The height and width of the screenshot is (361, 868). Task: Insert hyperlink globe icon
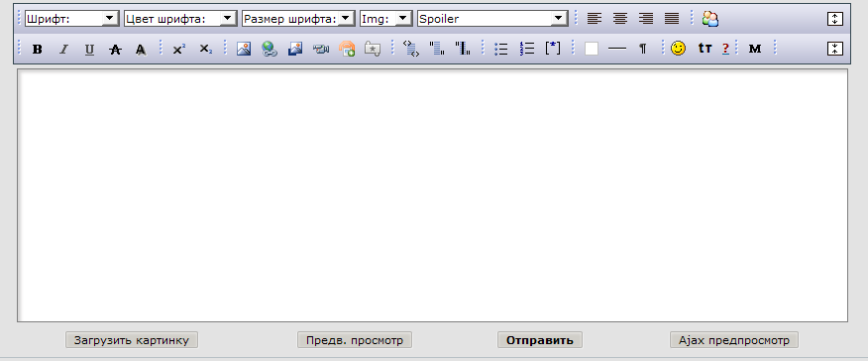coord(270,49)
